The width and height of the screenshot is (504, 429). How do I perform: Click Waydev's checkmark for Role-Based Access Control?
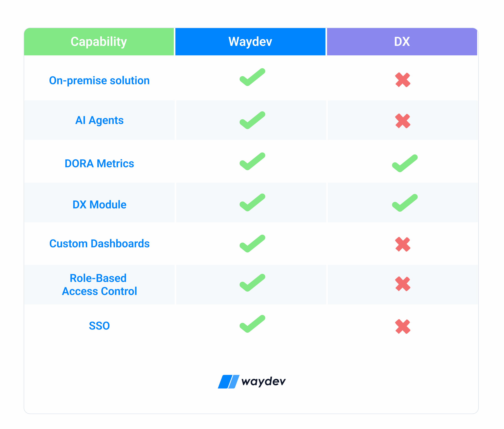(x=252, y=283)
